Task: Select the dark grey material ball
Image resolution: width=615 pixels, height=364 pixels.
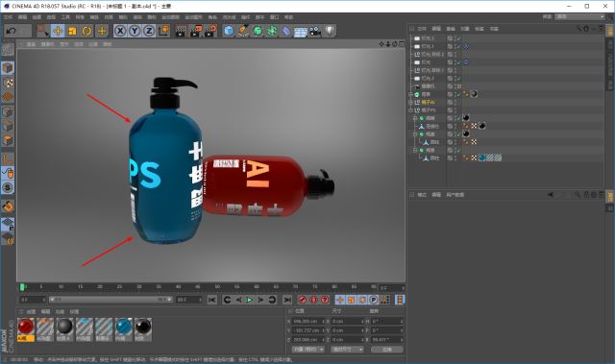Action: click(64, 327)
